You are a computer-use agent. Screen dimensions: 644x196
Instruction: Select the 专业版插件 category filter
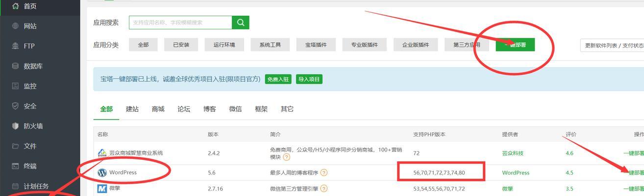point(364,45)
